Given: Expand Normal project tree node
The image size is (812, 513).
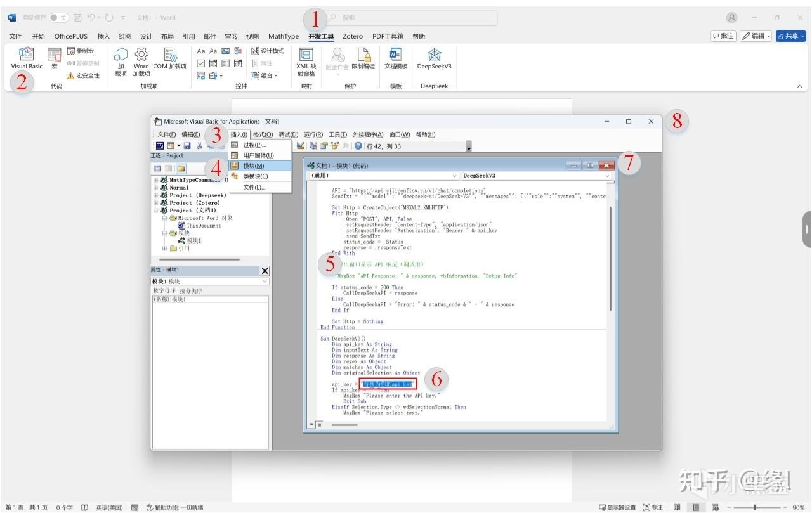Looking at the screenshot, I should pyautogui.click(x=156, y=188).
